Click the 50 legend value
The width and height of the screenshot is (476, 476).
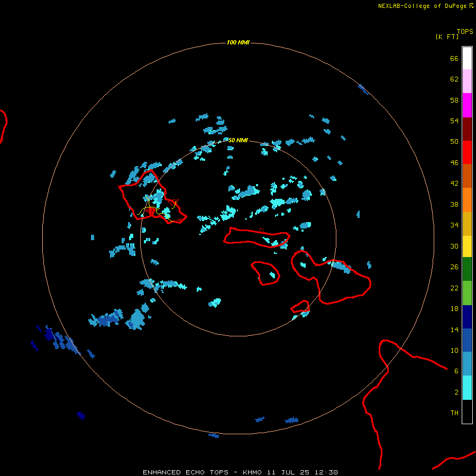click(454, 142)
